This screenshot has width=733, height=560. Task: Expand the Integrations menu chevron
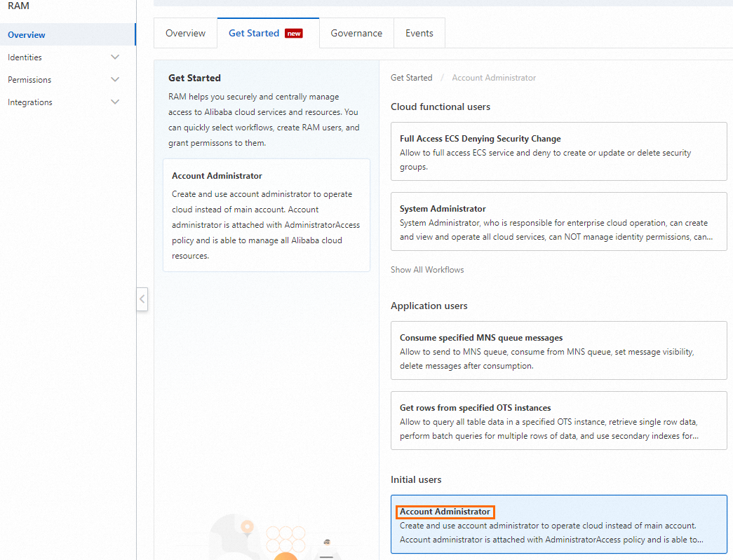pyautogui.click(x=115, y=102)
